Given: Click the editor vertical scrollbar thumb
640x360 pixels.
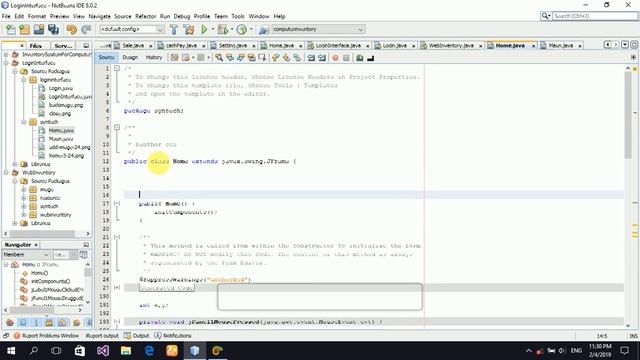Looking at the screenshot, I should (628, 116).
